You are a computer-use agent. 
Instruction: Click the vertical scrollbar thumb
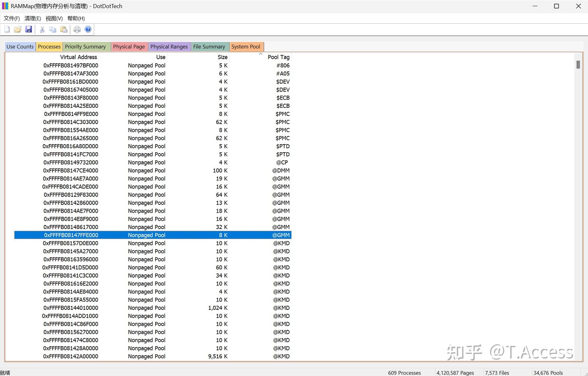click(578, 65)
